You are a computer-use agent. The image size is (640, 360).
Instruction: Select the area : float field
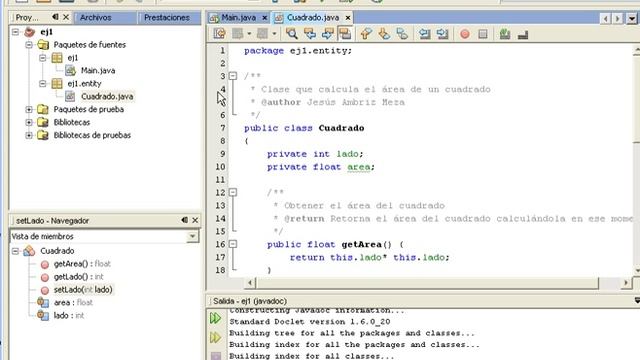73,302
